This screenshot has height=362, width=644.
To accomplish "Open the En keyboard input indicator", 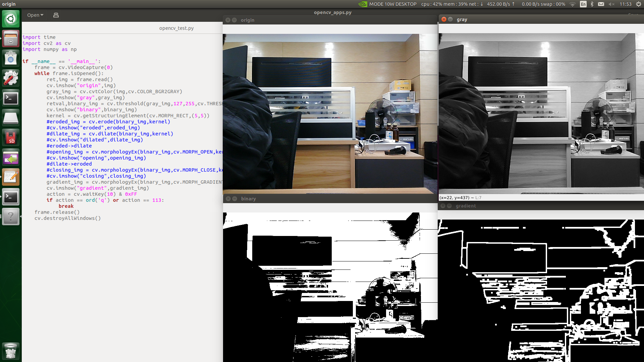I will (583, 4).
